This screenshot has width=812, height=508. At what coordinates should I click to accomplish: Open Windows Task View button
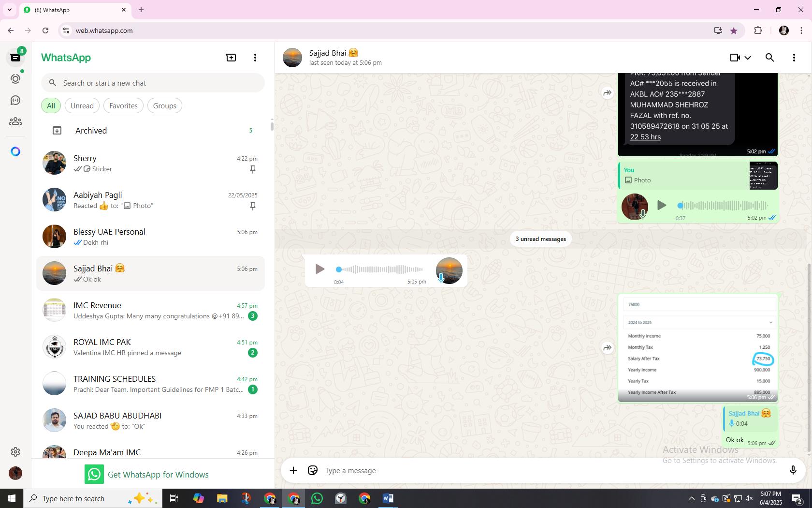pos(174,498)
